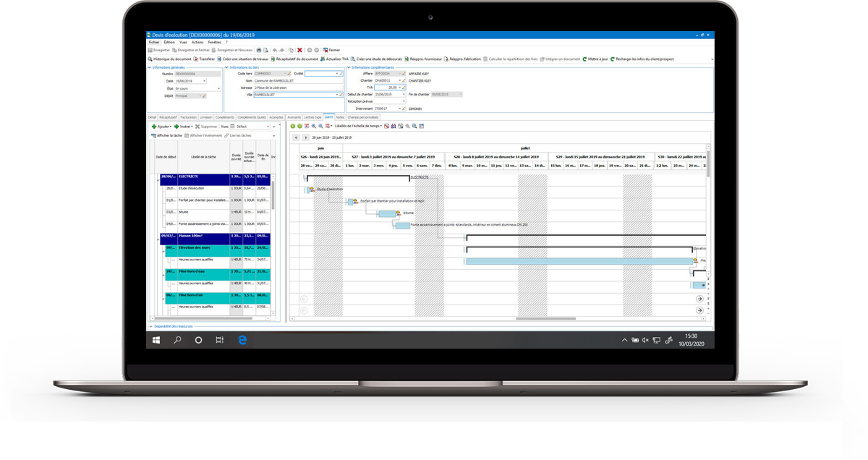868x460 pixels.
Task: Open Microsoft Edge from the taskbar
Action: coord(242,340)
